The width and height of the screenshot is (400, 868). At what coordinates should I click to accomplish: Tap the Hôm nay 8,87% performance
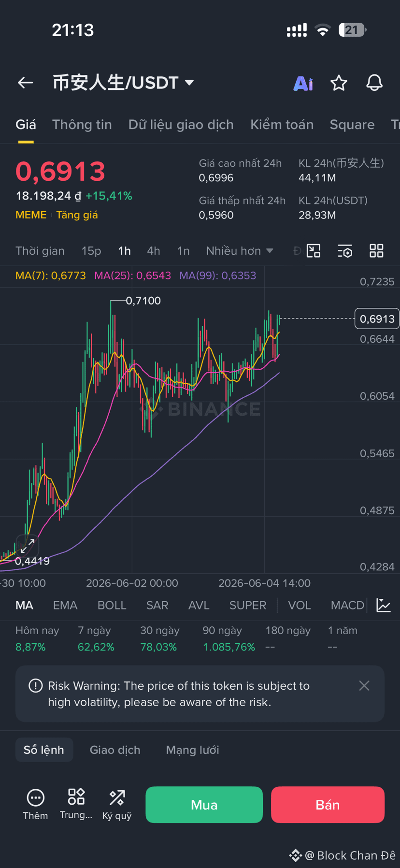(37, 638)
